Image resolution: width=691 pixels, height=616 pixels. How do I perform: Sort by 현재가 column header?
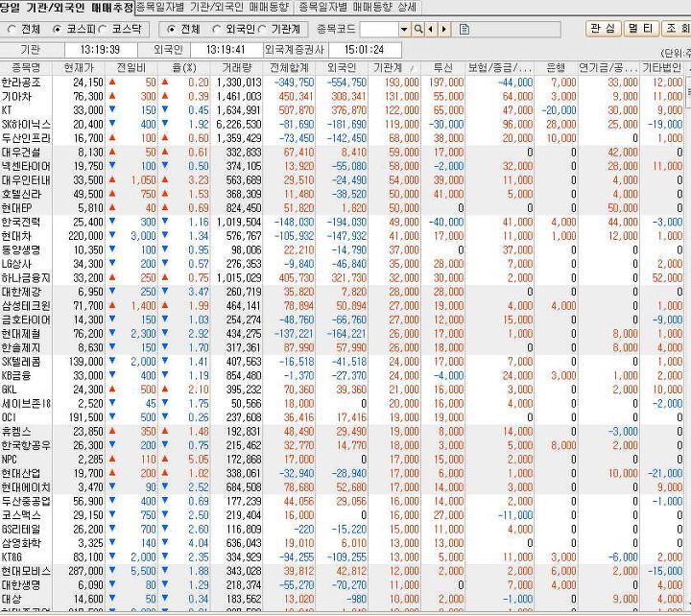coord(79,68)
